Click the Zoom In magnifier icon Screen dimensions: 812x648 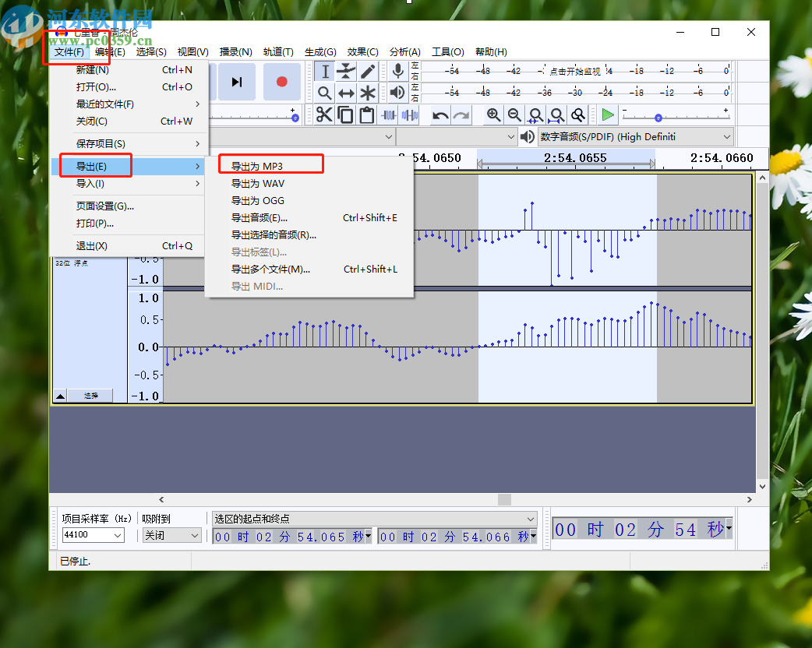(493, 115)
